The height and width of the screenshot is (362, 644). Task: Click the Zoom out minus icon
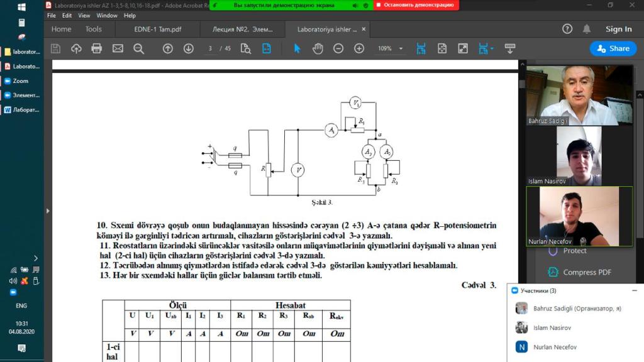(338, 48)
